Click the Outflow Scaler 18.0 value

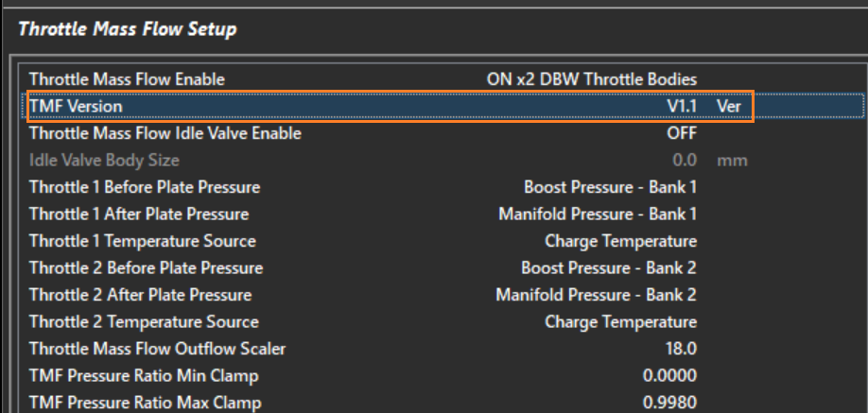[x=681, y=349]
